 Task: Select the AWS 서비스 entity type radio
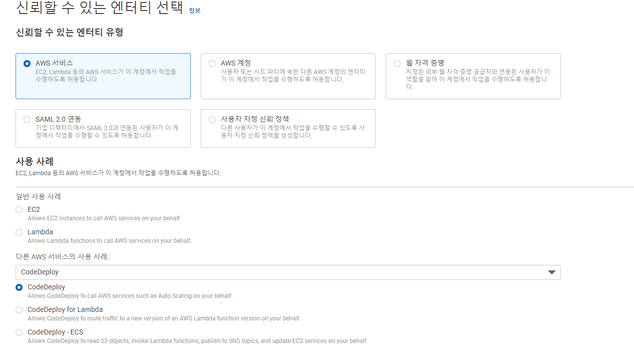pos(27,64)
